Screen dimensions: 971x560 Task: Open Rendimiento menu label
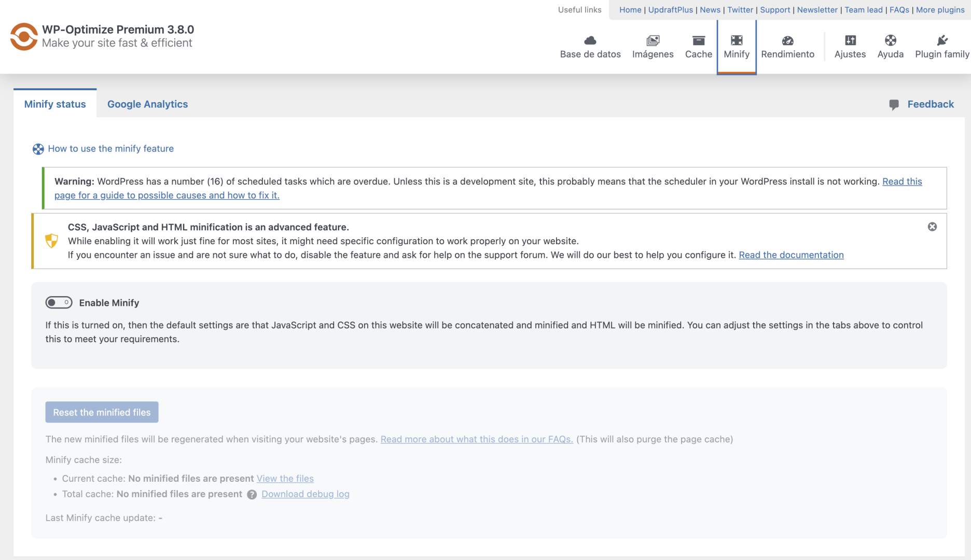tap(787, 54)
